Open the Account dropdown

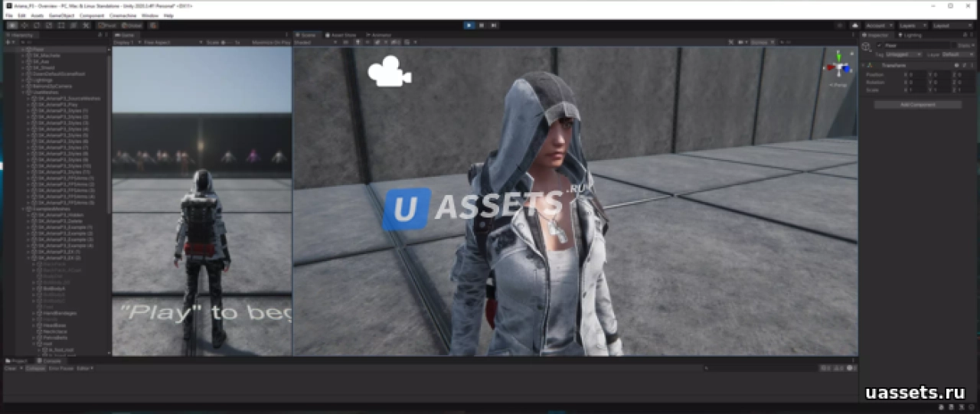point(879,25)
